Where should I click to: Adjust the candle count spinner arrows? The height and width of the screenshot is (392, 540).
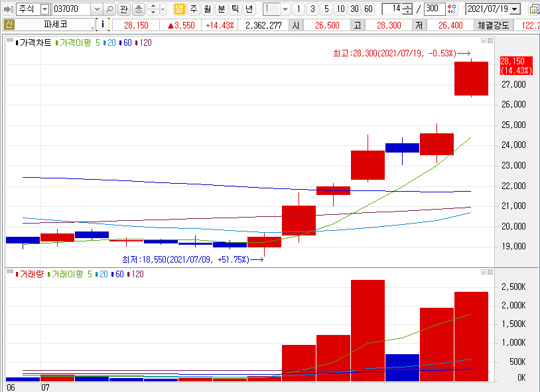point(407,9)
